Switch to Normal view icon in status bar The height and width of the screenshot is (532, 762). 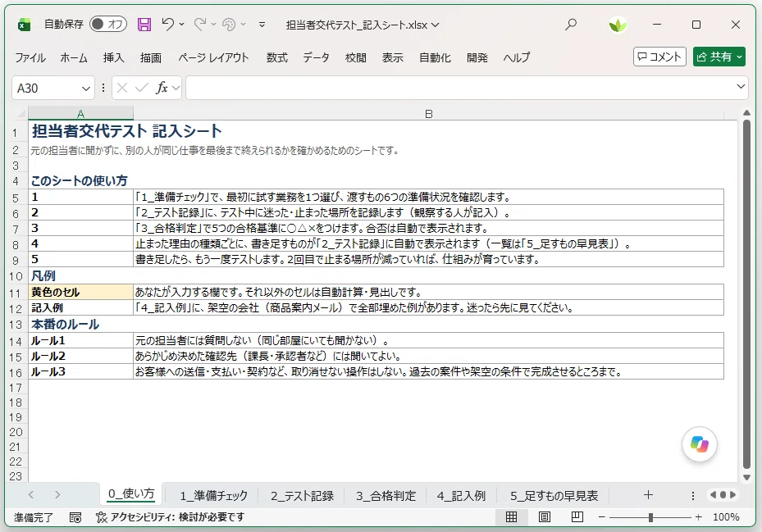(x=511, y=517)
